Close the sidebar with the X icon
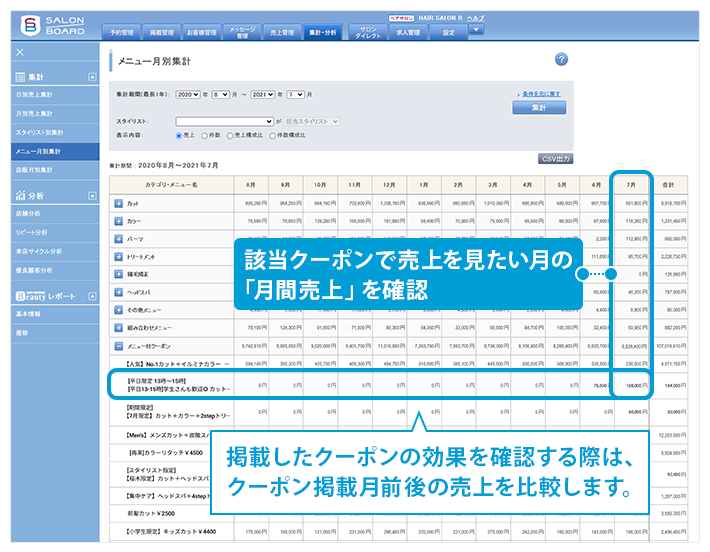Viewport: 710px width, 552px height. pos(20,51)
